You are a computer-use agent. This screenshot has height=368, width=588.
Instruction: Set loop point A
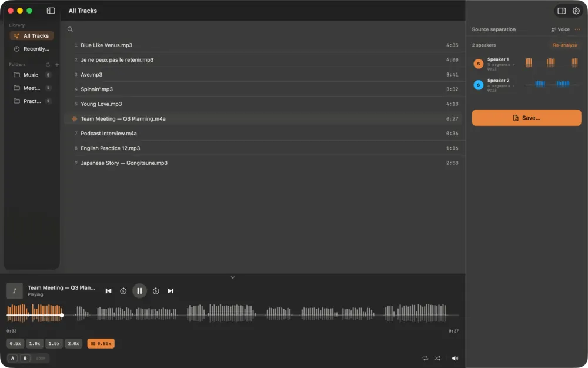[12, 358]
